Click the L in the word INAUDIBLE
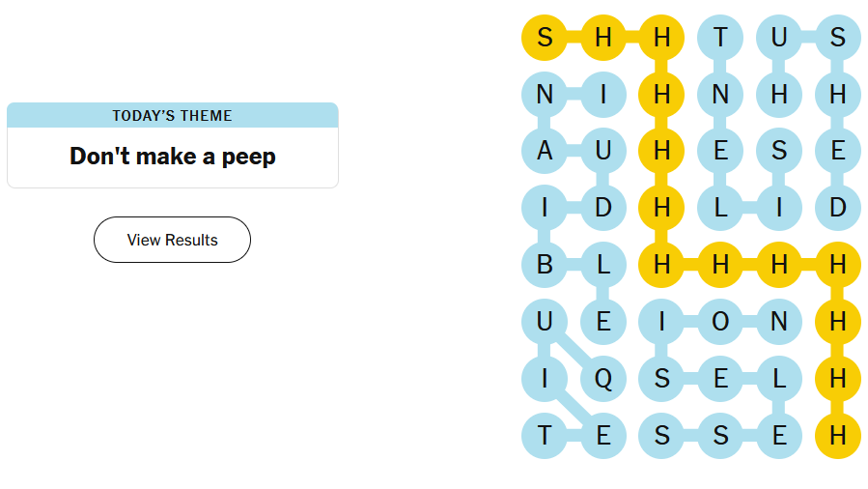The width and height of the screenshot is (868, 489). 603,265
